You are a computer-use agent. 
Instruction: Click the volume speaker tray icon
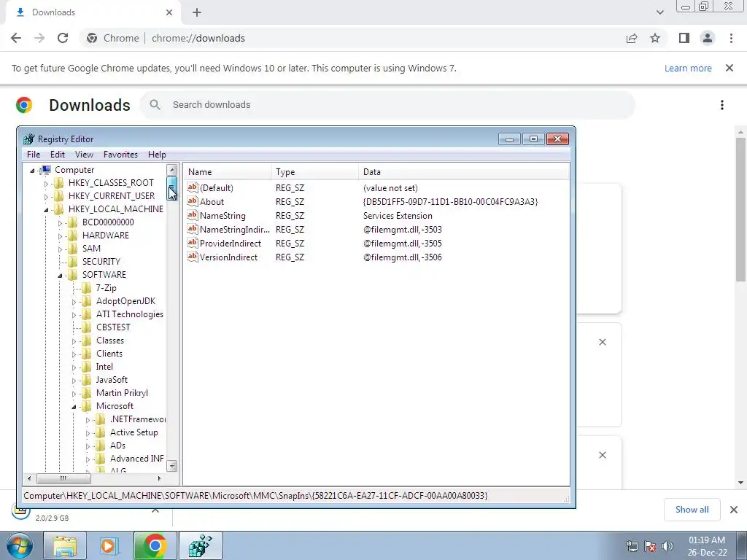(x=667, y=546)
